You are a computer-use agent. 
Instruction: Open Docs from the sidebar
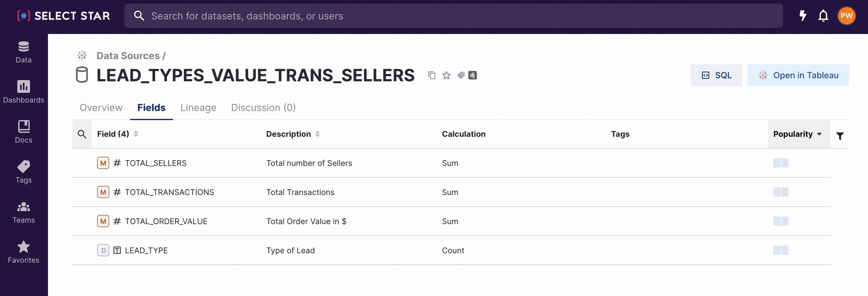point(23,132)
